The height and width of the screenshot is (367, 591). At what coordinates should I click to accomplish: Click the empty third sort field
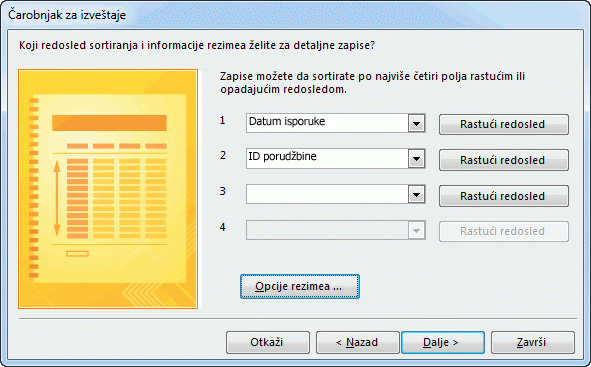coord(335,194)
